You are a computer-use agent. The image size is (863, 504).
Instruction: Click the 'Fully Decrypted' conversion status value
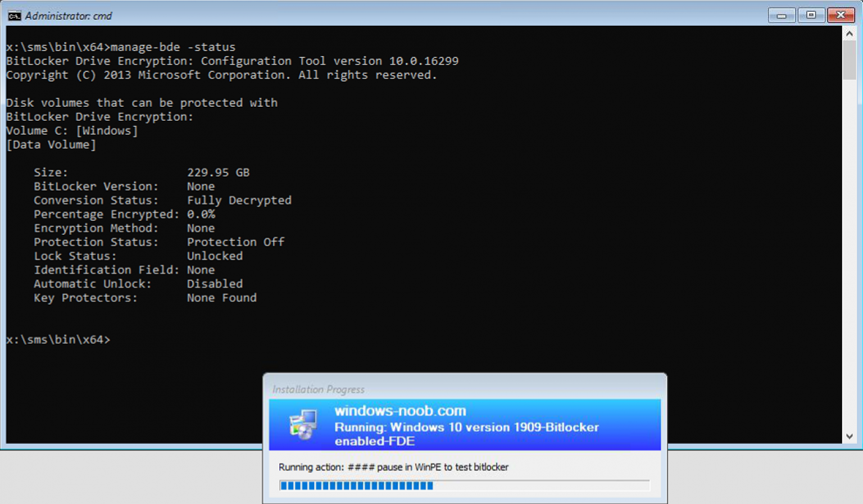[x=239, y=201]
